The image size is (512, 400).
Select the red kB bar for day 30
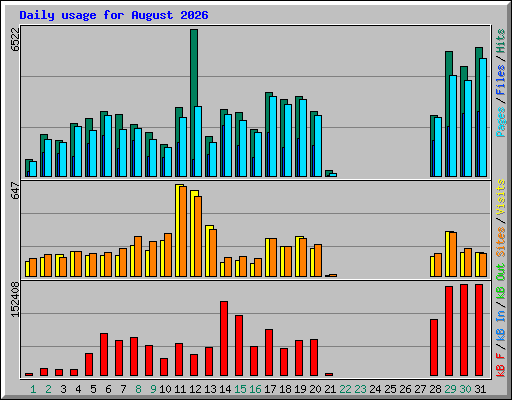tap(464, 330)
